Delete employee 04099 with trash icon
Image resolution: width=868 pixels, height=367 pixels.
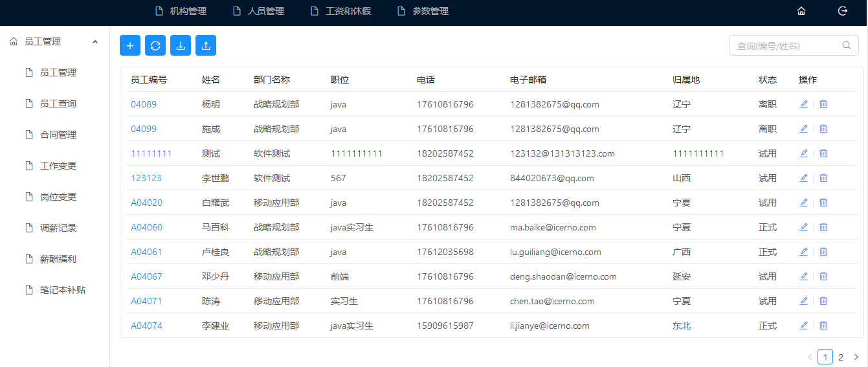(823, 128)
